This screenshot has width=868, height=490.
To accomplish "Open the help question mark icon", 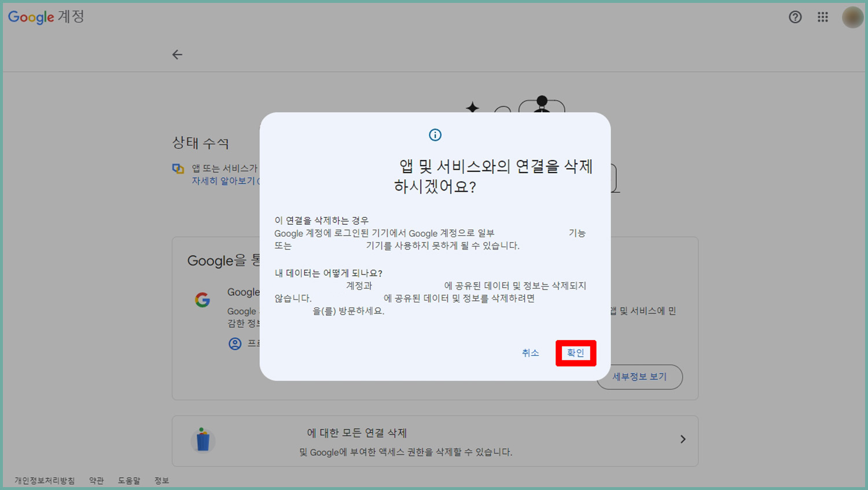I will (x=795, y=17).
